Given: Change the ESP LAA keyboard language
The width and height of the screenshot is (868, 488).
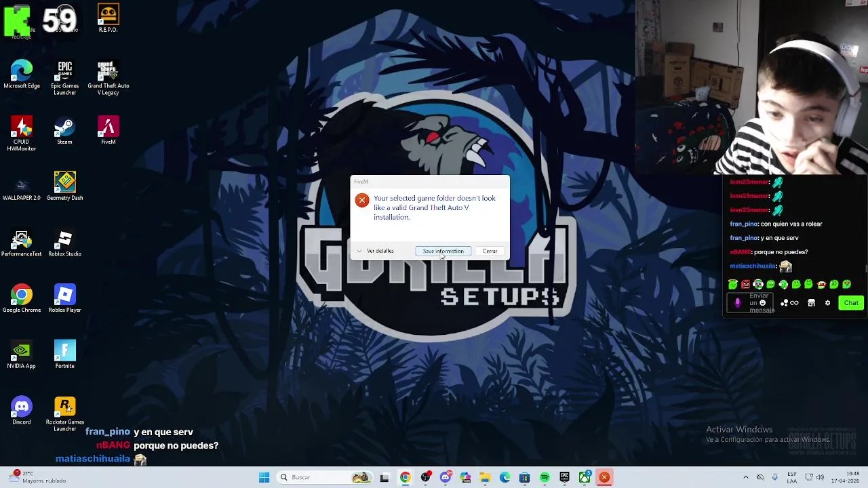Looking at the screenshot, I should [x=792, y=478].
